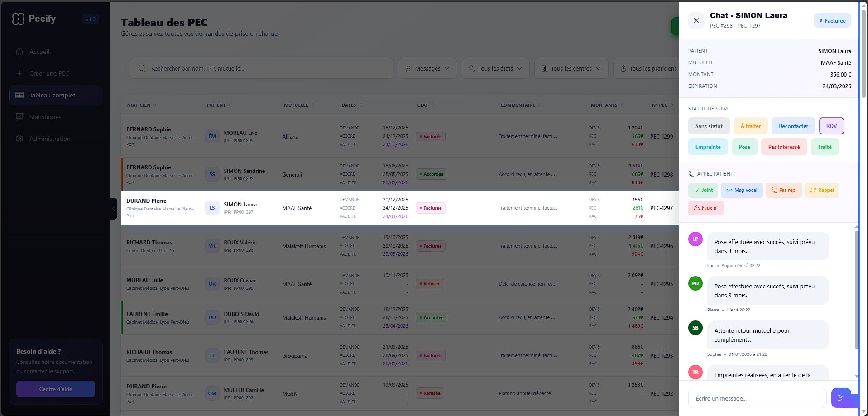Click the Pecify logo icon

click(18, 19)
